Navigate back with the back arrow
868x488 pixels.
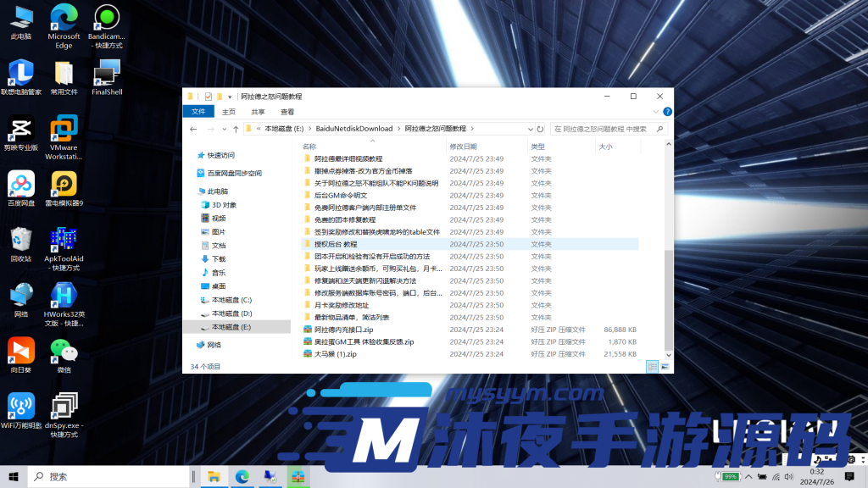pos(193,129)
